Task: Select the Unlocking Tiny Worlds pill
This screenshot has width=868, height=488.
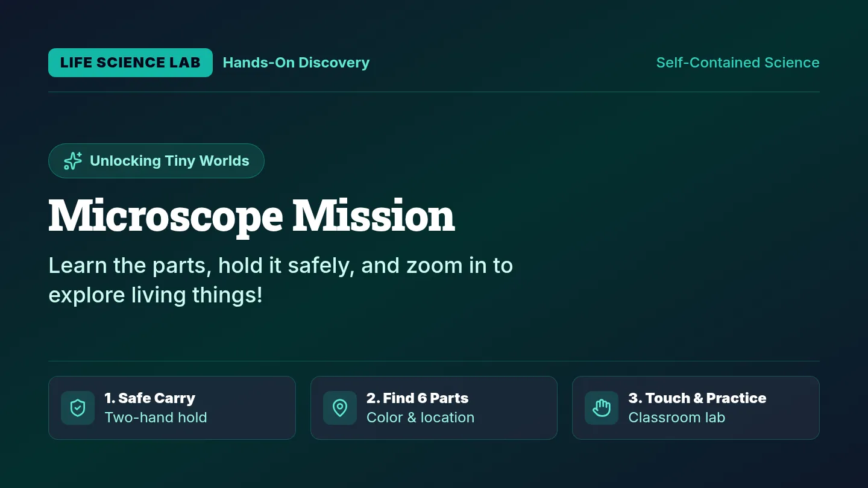Action: coord(156,161)
